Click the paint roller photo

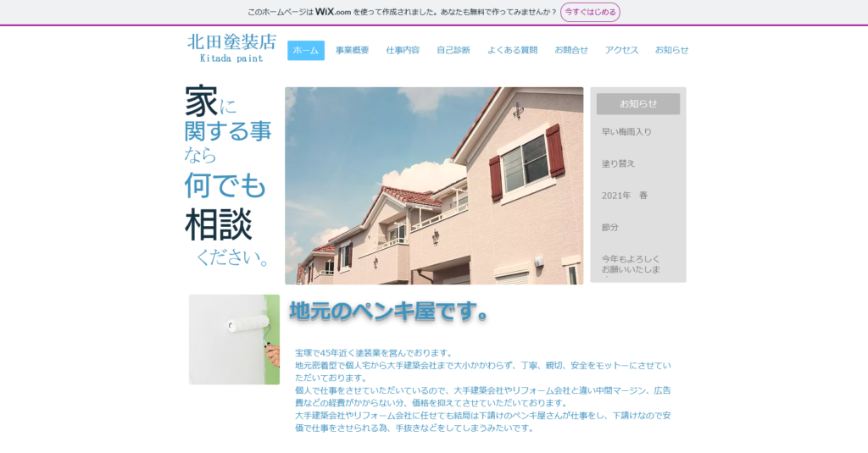234,340
